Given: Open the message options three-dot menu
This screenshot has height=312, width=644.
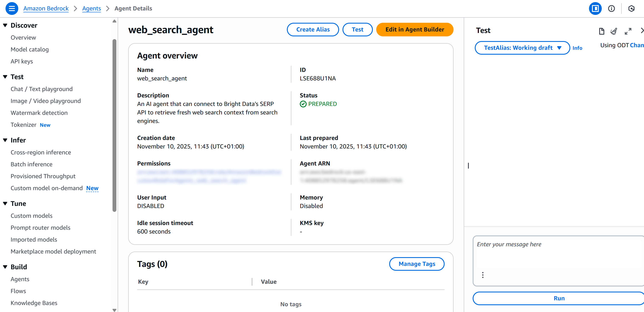Looking at the screenshot, I should point(483,275).
